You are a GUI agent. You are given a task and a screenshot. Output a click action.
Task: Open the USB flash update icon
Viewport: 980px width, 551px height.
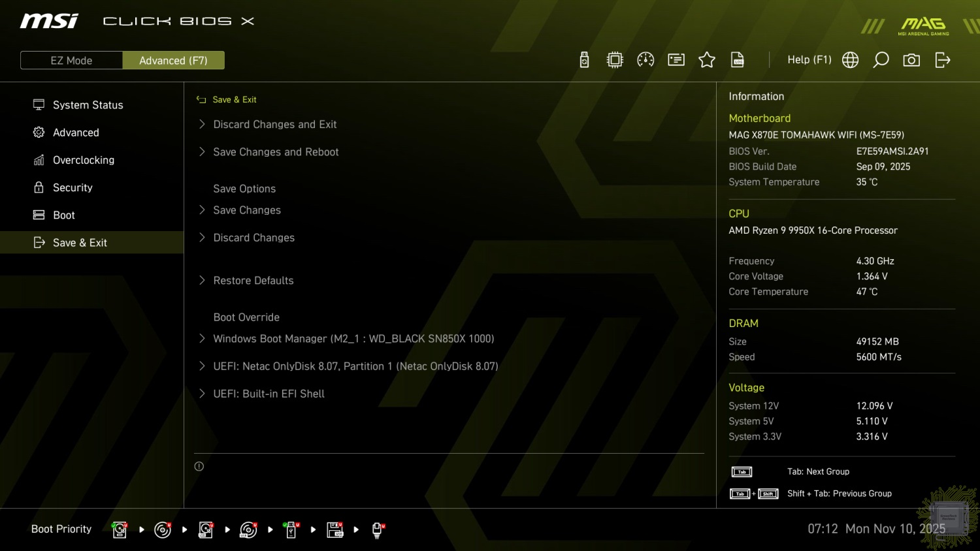pos(584,60)
